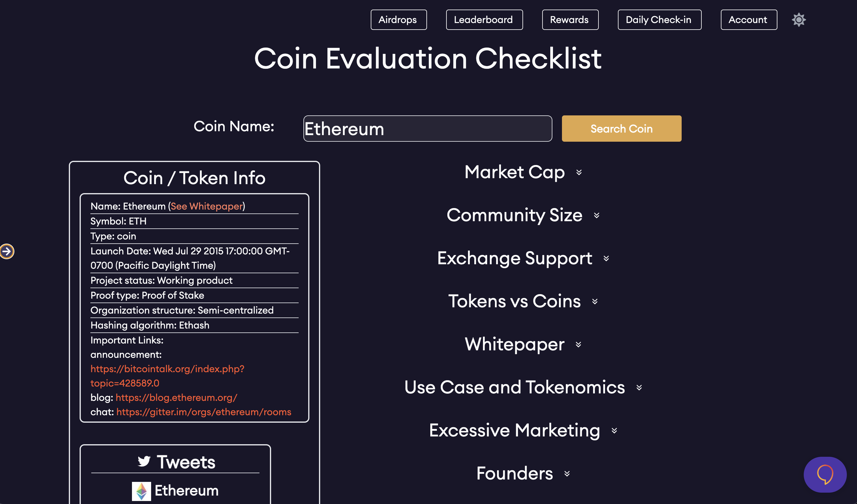Click the Search Coin button
The width and height of the screenshot is (857, 504).
(x=621, y=129)
